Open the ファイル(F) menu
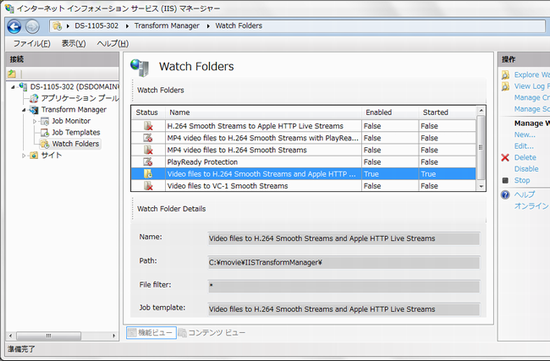The image size is (550, 361). click(32, 44)
